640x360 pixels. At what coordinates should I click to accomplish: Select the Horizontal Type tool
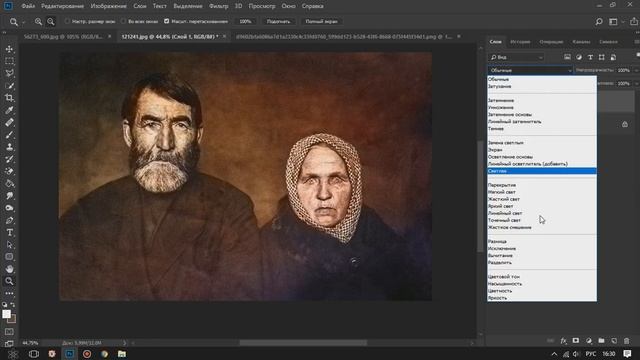pos(9,233)
